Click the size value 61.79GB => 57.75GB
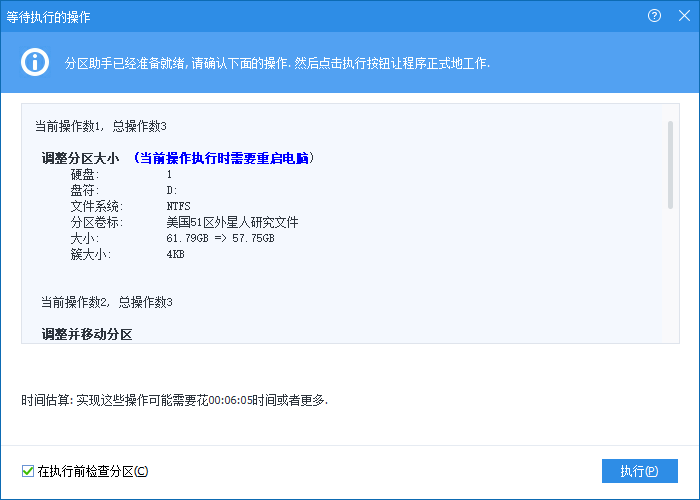The height and width of the screenshot is (500, 700). (221, 238)
